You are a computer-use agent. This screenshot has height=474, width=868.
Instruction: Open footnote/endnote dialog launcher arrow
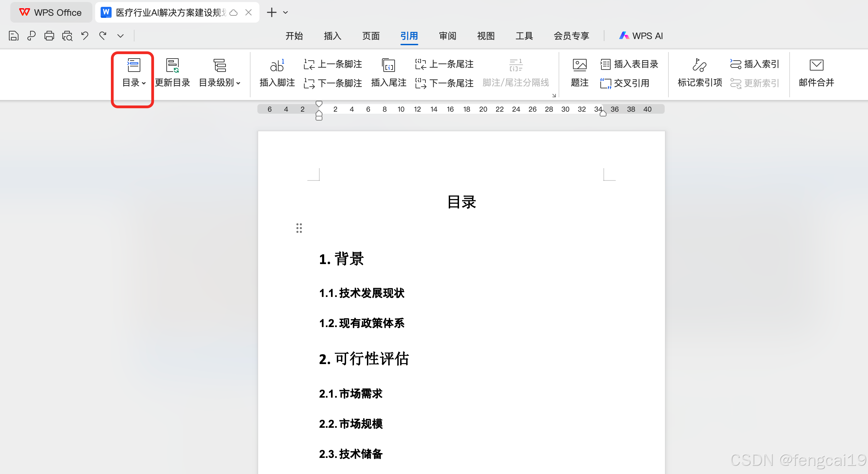point(554,96)
